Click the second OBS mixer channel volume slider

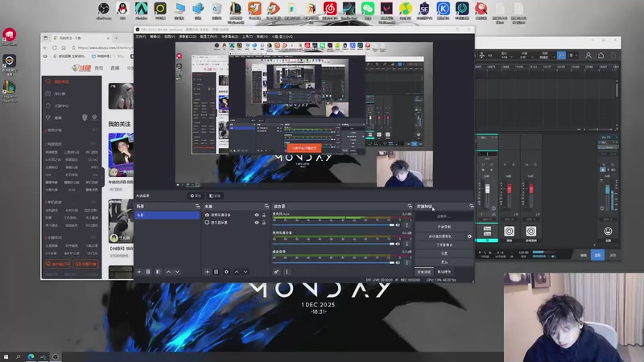pyautogui.click(x=333, y=244)
